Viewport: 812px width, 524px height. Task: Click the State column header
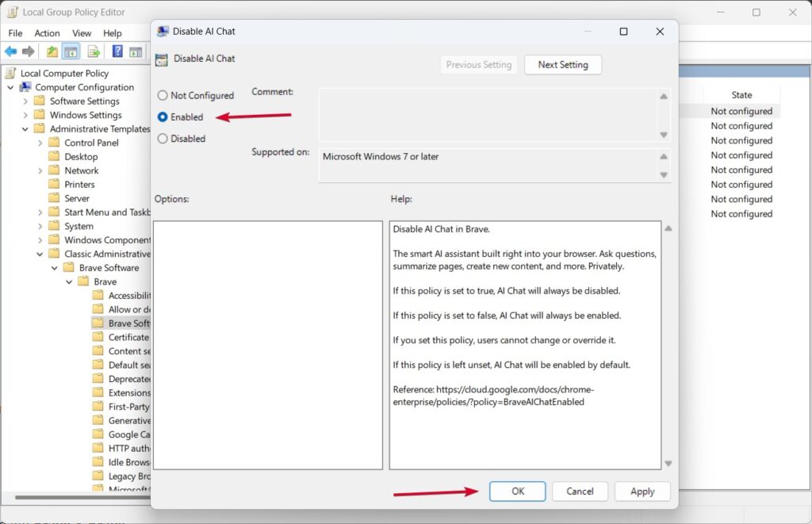tap(741, 95)
